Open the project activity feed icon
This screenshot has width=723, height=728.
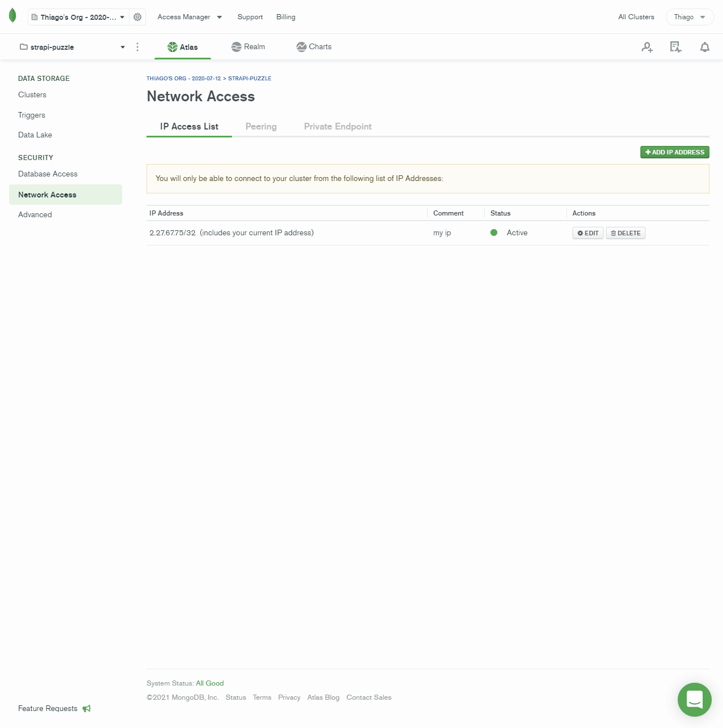[x=675, y=47]
